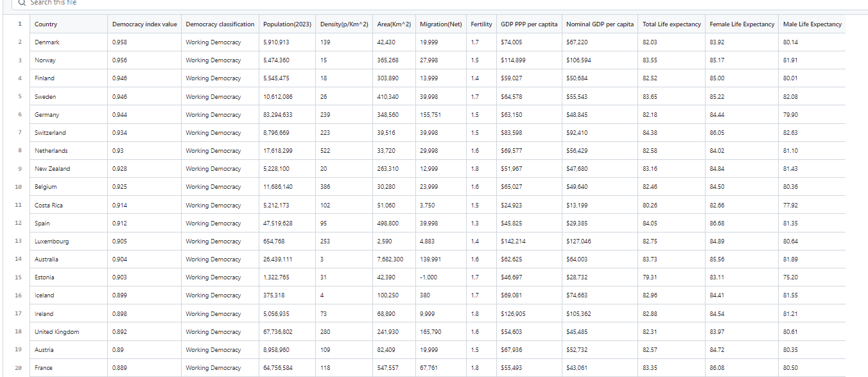
Task: Select the Democracy index value header
Action: pos(144,24)
